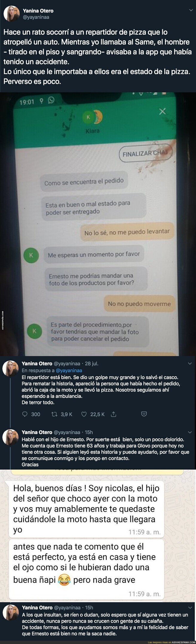Open the share upload icon
This screenshot has width=196, height=644.
(x=114, y=414)
